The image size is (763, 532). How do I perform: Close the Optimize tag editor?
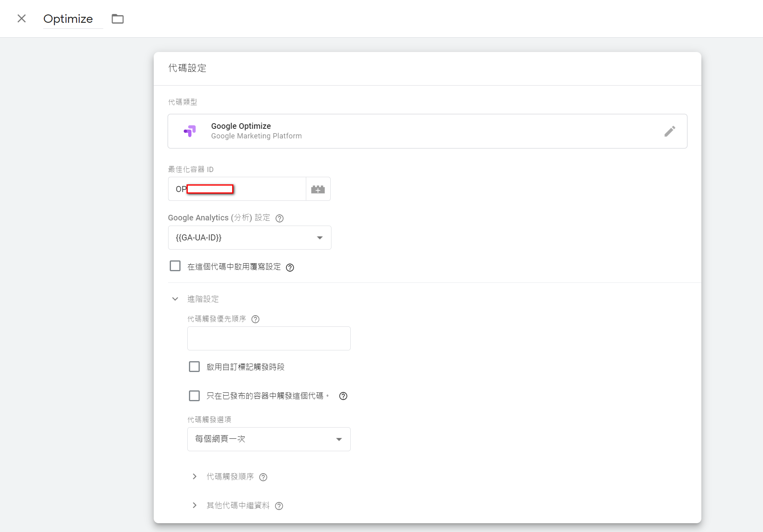[22, 18]
